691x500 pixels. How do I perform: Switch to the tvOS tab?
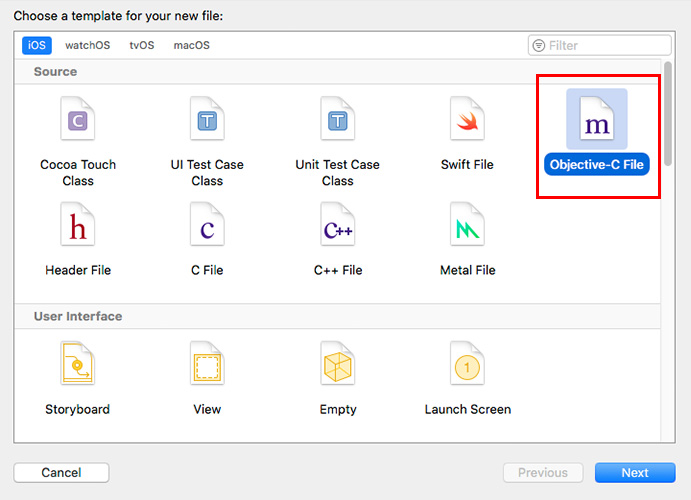tap(142, 45)
